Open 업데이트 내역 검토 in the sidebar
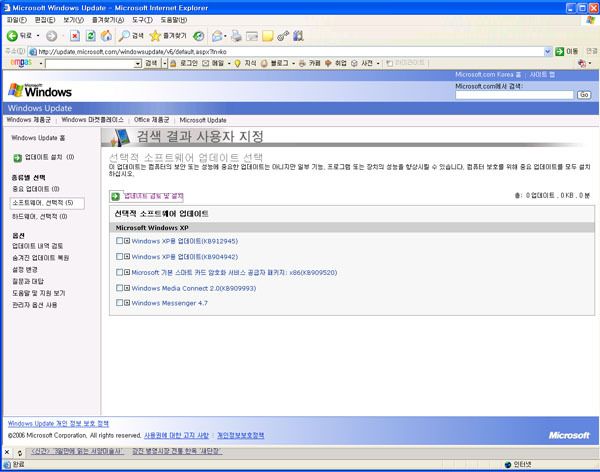 click(x=38, y=246)
